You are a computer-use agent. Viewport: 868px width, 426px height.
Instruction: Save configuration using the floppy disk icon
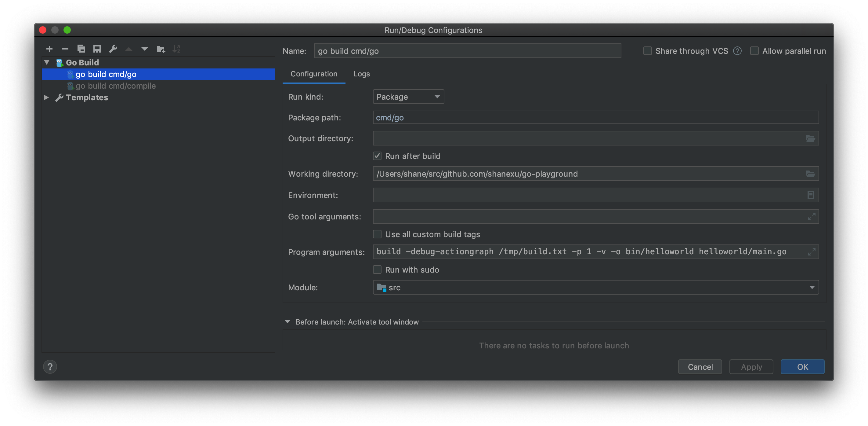[97, 49]
